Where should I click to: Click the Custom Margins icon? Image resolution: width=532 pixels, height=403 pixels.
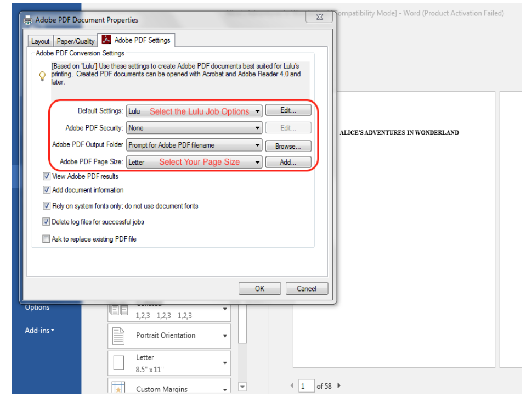coord(118,388)
